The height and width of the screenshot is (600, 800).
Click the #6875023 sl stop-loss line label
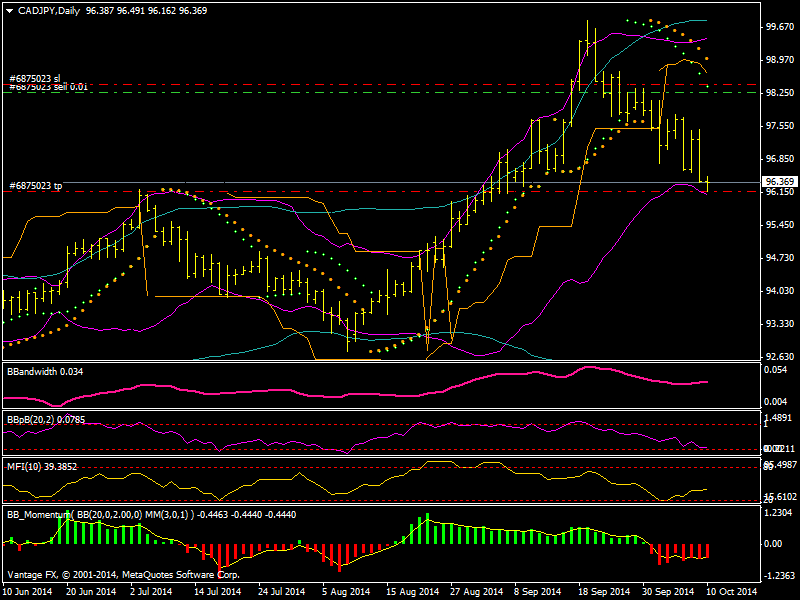tap(35, 79)
